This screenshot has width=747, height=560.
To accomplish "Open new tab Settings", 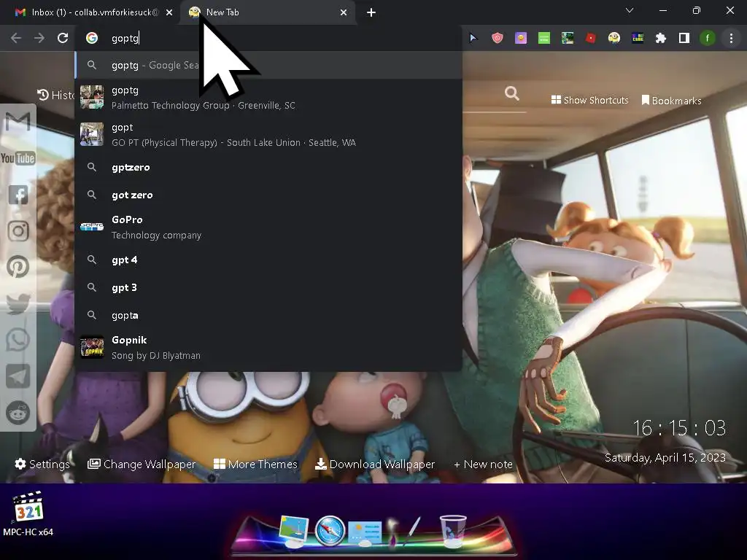I will [42, 464].
